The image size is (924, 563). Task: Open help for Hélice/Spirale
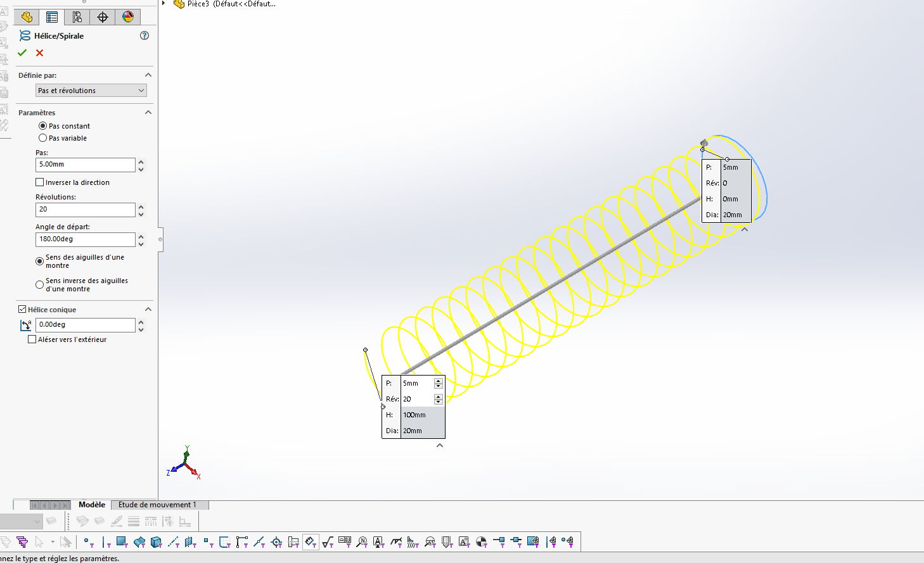pos(144,36)
